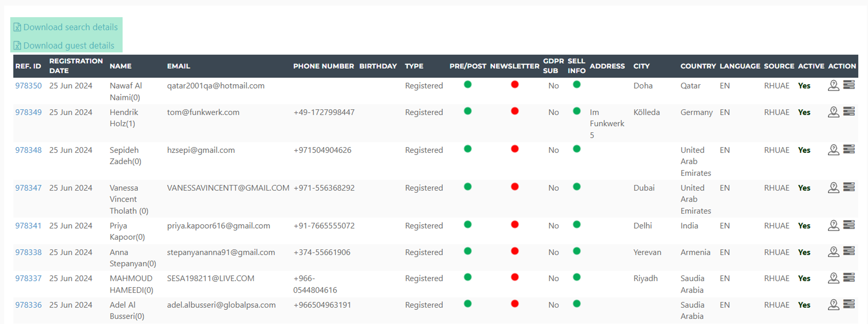Click REF. ID column header
This screenshot has width=868, height=324.
[28, 66]
